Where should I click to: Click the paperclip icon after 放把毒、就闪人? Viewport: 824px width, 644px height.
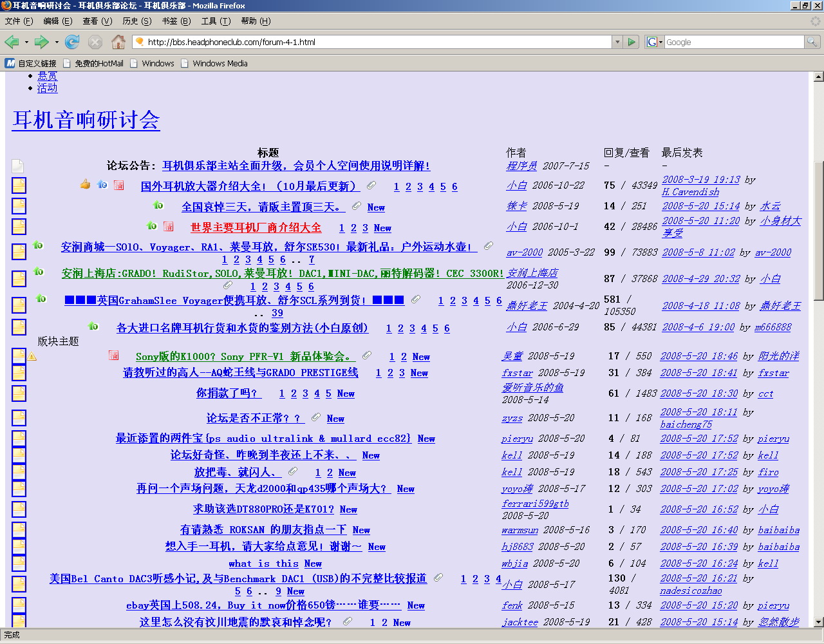point(293,471)
